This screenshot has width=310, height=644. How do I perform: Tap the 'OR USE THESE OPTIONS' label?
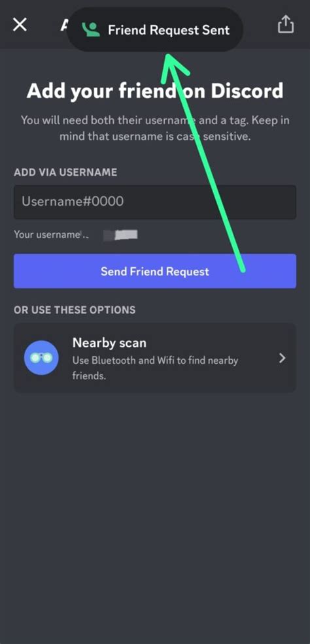pos(75,310)
